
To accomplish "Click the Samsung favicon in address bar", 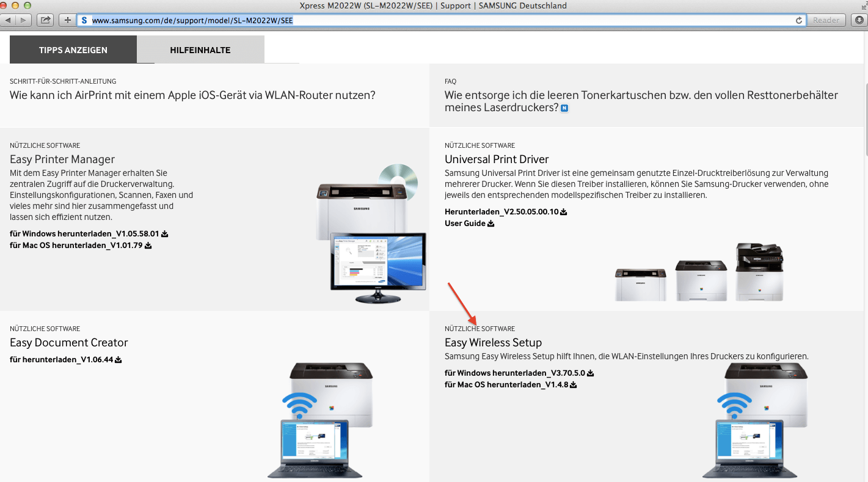I will click(84, 20).
